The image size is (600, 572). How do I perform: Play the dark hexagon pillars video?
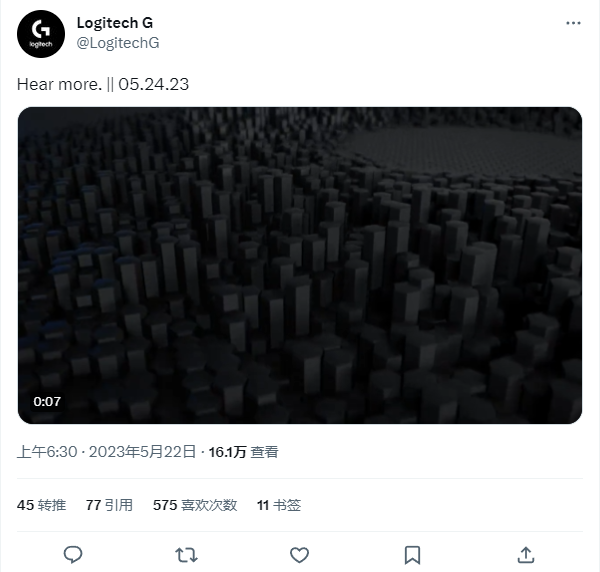[300, 265]
